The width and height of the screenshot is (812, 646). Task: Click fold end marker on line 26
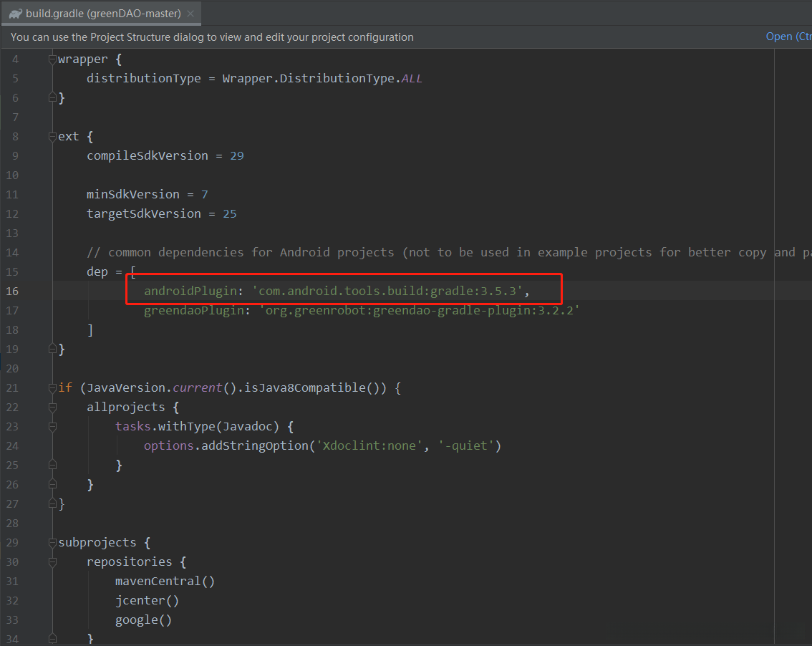click(52, 485)
